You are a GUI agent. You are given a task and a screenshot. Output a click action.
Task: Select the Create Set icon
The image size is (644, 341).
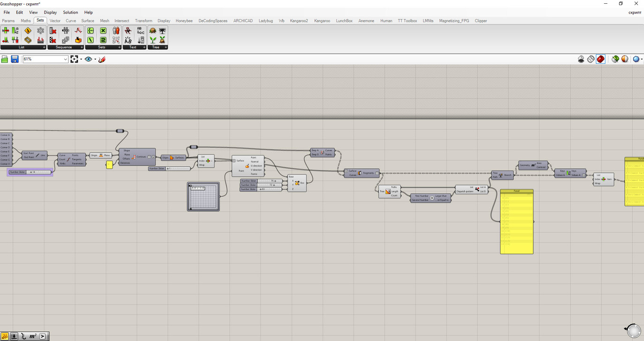(x=91, y=30)
